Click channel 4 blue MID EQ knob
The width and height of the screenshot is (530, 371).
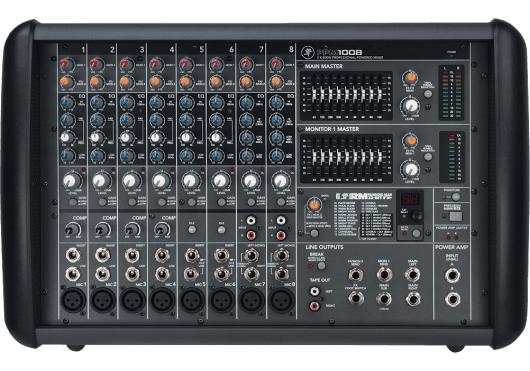point(156,120)
